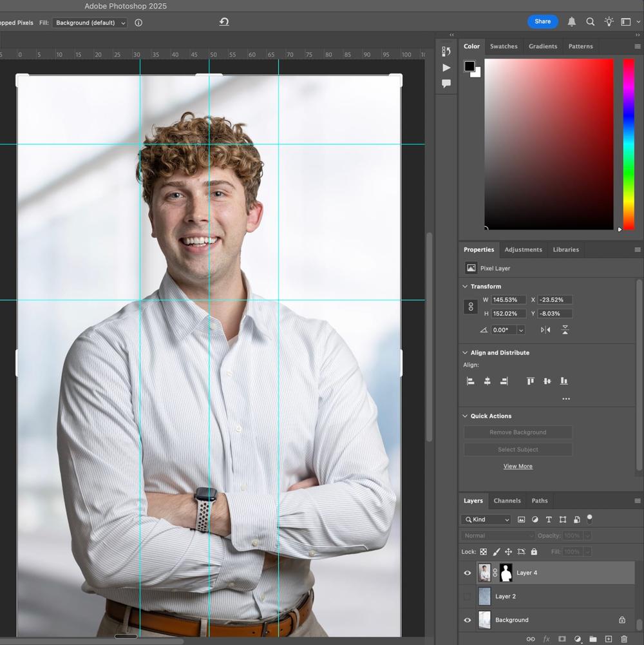Switch to the Libraries tab
The height and width of the screenshot is (645, 644).
[565, 250]
